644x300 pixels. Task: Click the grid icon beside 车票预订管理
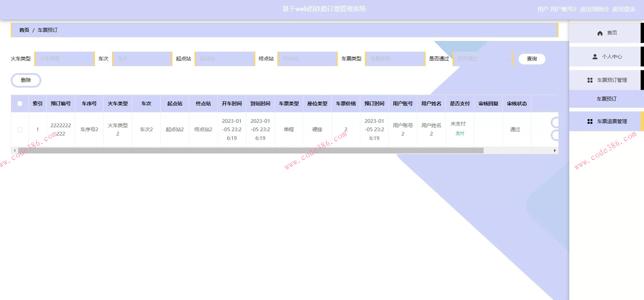point(590,80)
